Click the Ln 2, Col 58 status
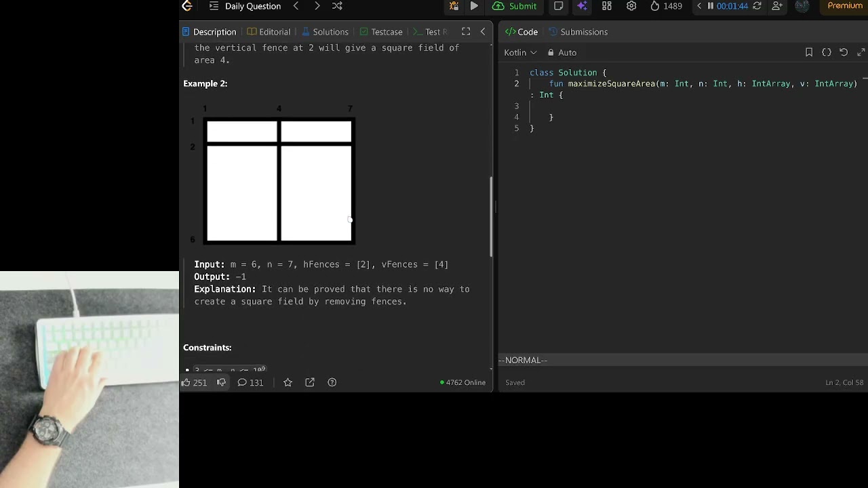The width and height of the screenshot is (868, 488). click(x=844, y=382)
